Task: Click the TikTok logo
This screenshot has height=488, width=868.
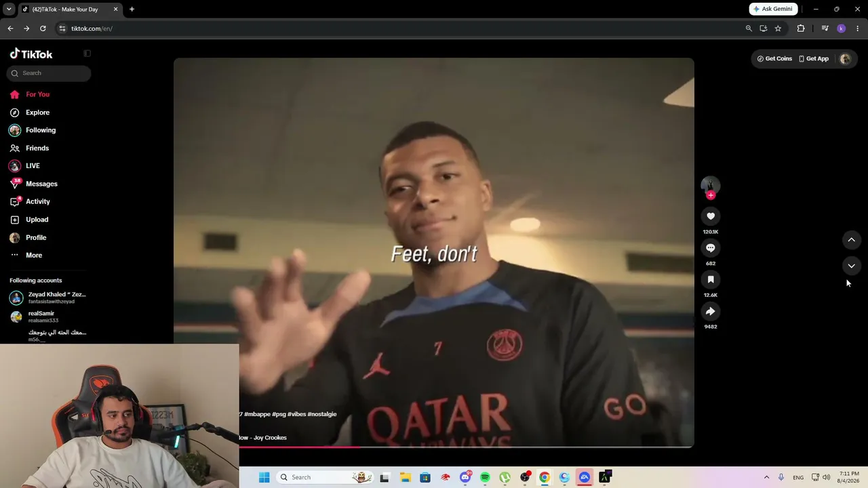Action: 31,54
